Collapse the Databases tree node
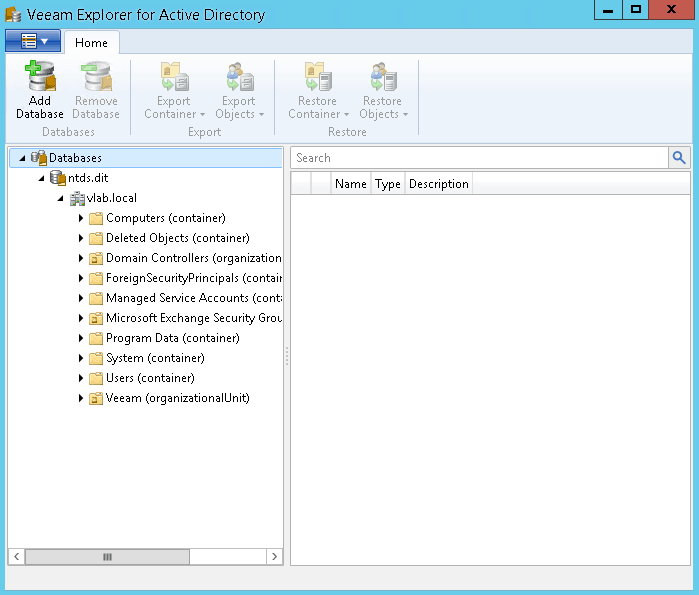This screenshot has height=595, width=699. tap(22, 158)
